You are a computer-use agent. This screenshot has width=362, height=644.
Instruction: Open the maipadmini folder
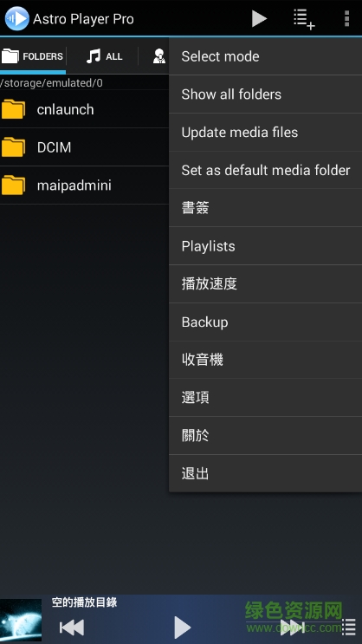tap(84, 185)
